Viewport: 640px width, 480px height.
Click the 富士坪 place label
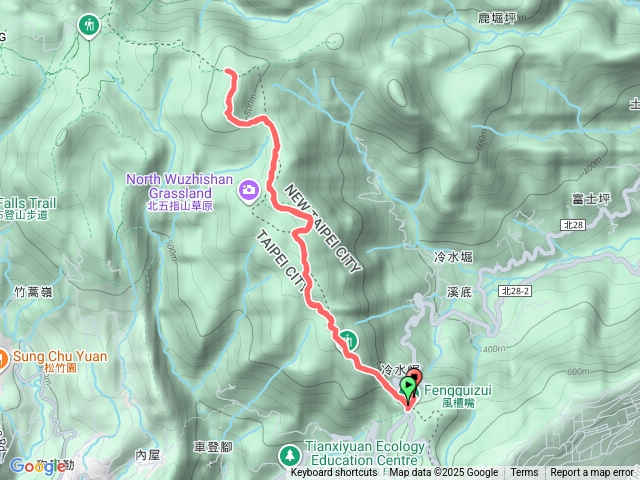pos(591,199)
